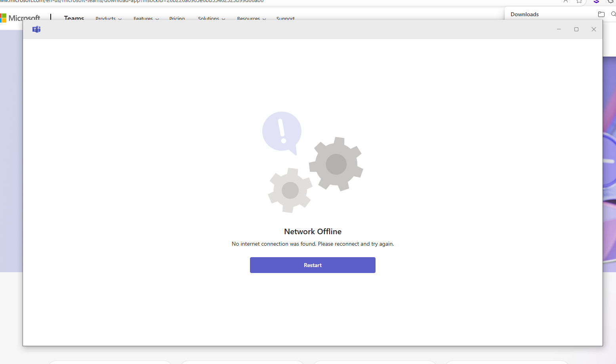Click the read aloud icon in address bar
This screenshot has height=364, width=616.
coord(566,2)
